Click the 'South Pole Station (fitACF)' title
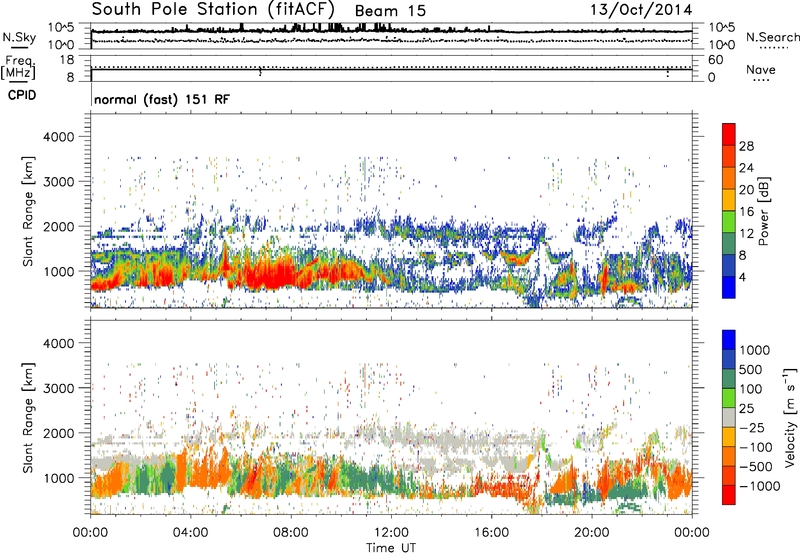 click(x=213, y=9)
